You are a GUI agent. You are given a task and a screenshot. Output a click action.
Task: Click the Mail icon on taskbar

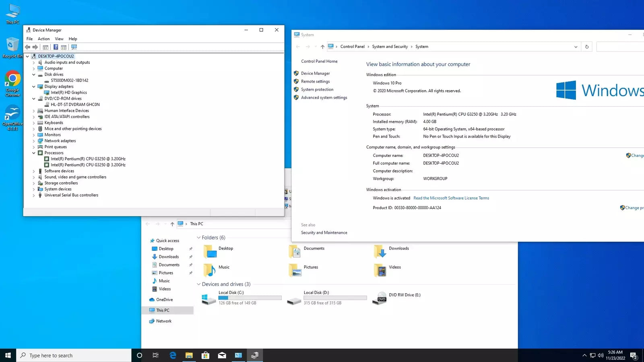(x=222, y=355)
